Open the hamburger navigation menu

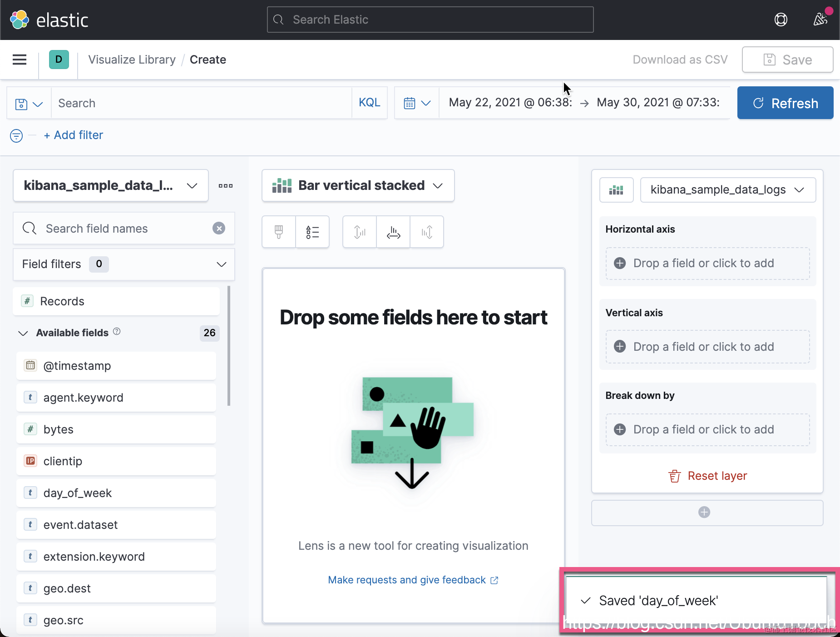coord(20,60)
